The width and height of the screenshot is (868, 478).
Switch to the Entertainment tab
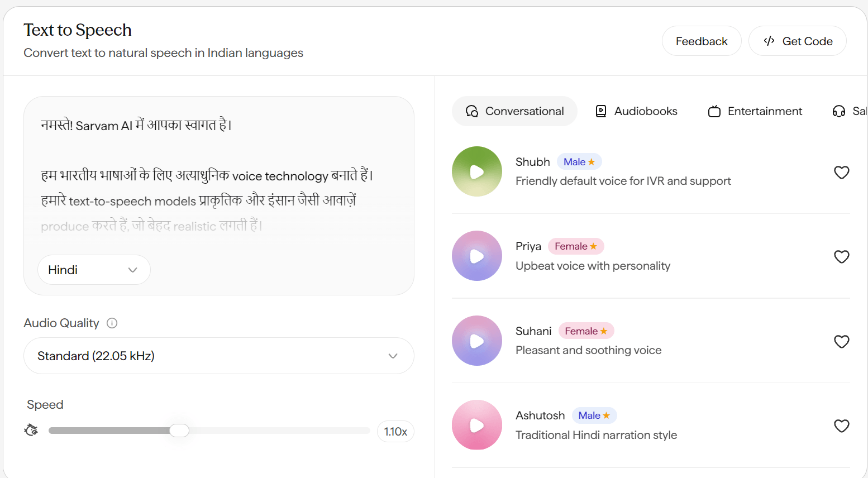pos(755,111)
